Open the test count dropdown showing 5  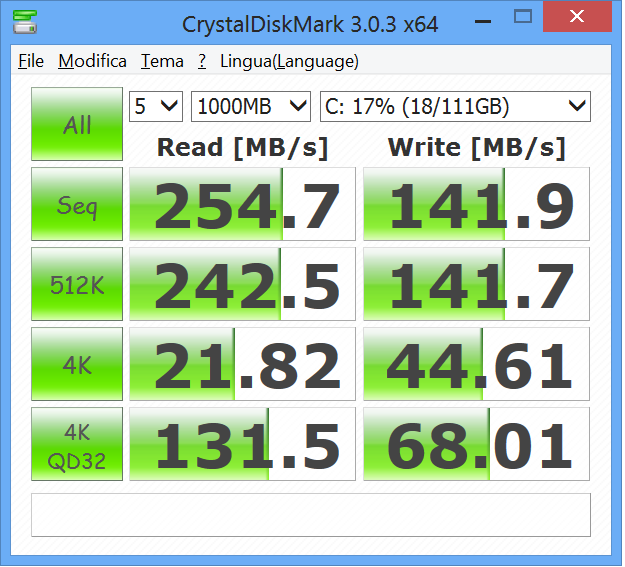pos(156,106)
